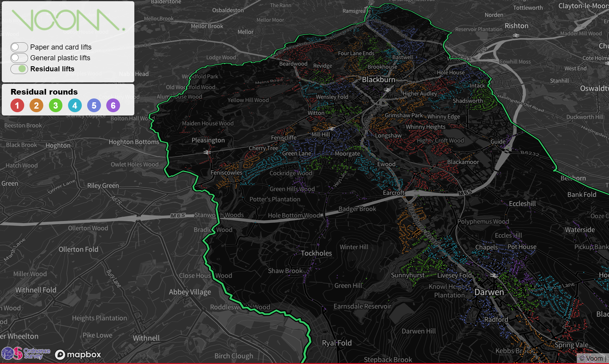Pick residual round 4 cyan circle
The width and height of the screenshot is (609, 364).
click(x=75, y=105)
